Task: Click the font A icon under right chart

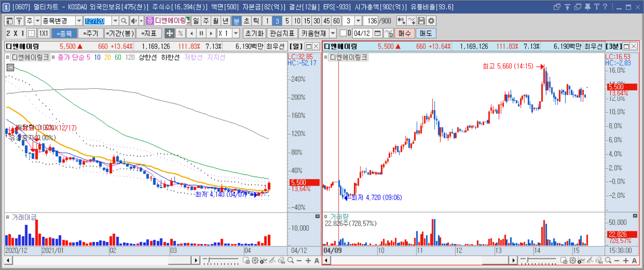Action: click(x=635, y=260)
